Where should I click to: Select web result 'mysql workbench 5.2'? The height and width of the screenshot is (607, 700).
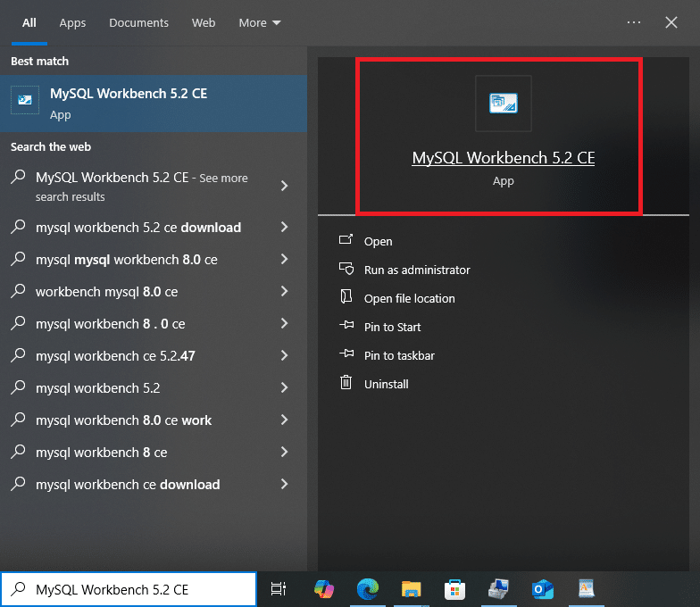point(154,387)
